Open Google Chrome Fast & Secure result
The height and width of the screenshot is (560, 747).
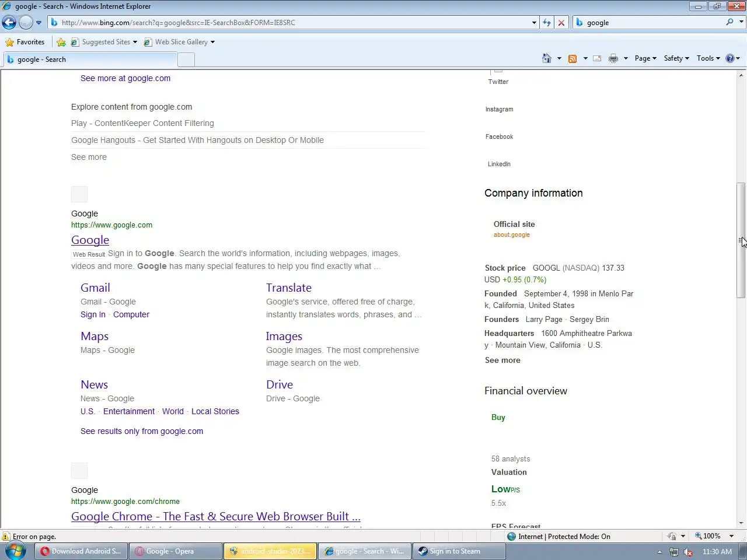click(x=216, y=516)
